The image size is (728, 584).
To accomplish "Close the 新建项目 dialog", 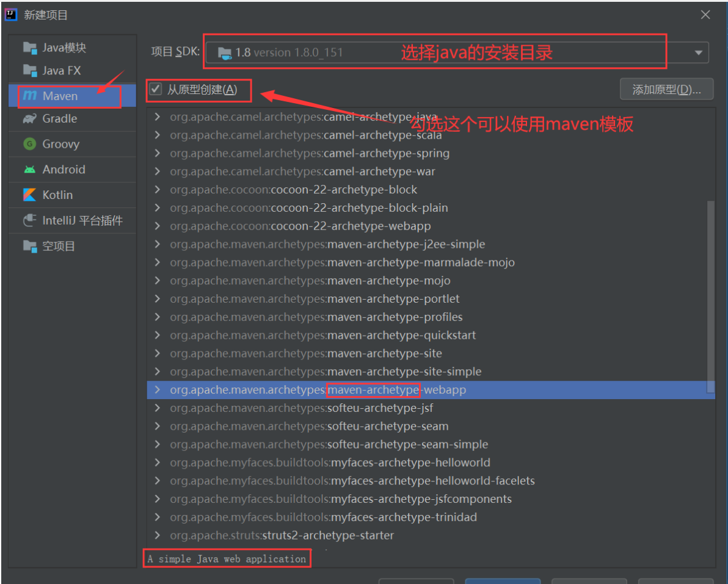I will click(705, 15).
